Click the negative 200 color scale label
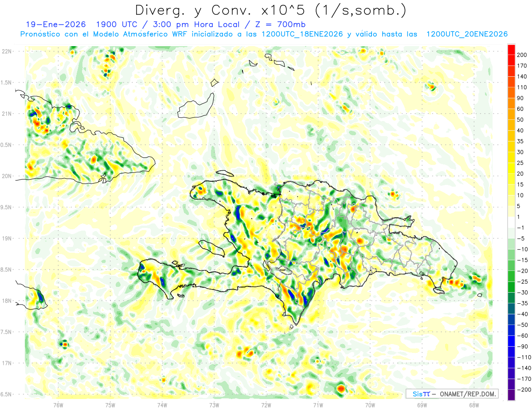The image size is (532, 411). (524, 390)
